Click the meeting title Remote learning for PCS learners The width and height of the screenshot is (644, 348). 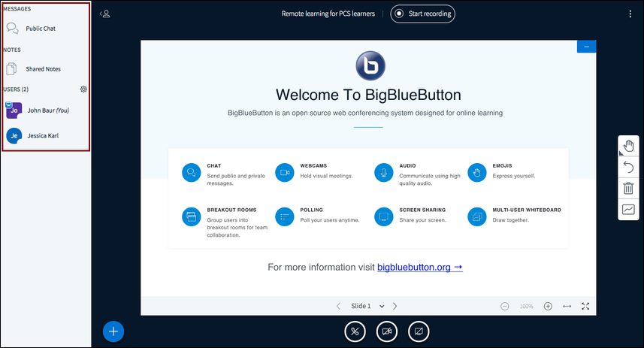click(328, 14)
